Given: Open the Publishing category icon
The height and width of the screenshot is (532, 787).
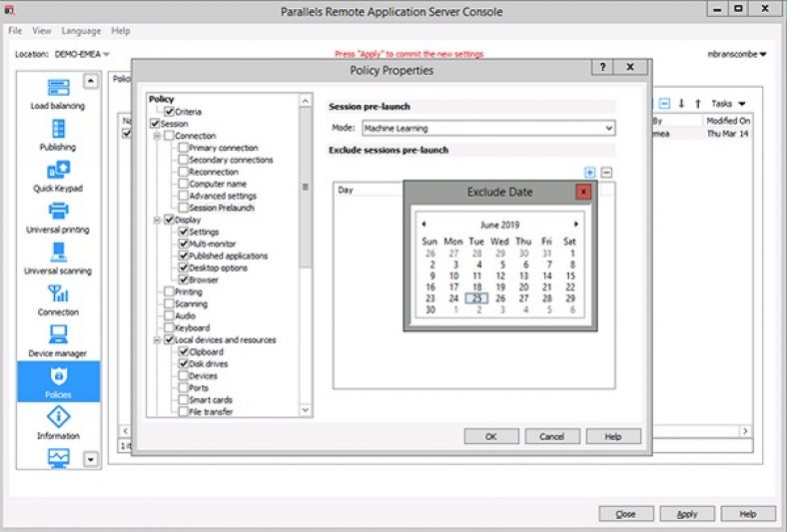Looking at the screenshot, I should click(x=58, y=136).
